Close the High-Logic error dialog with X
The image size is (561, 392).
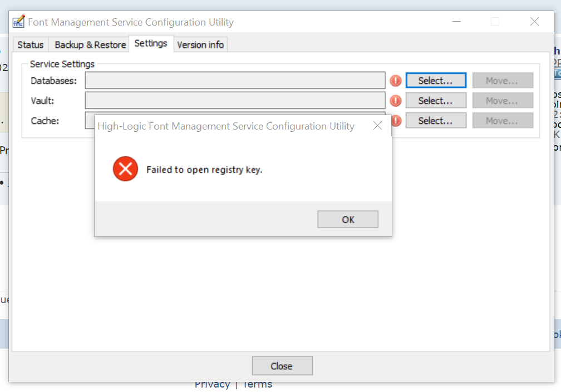(x=377, y=126)
